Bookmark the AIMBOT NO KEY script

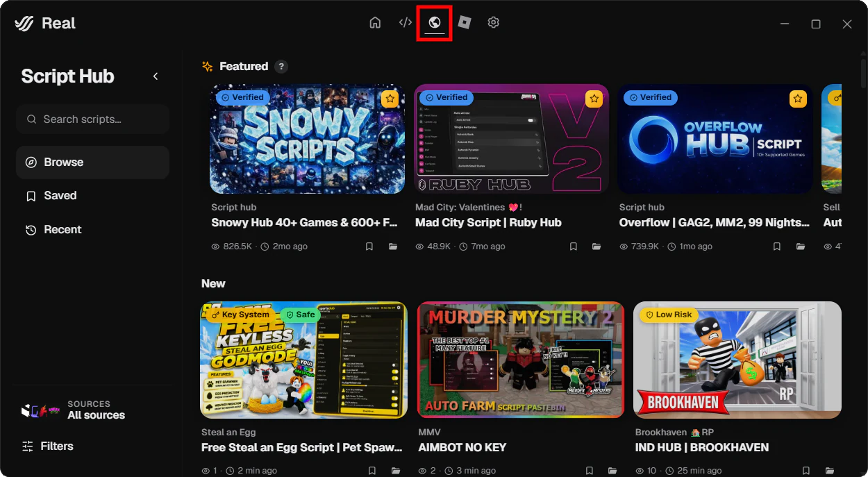pyautogui.click(x=589, y=471)
